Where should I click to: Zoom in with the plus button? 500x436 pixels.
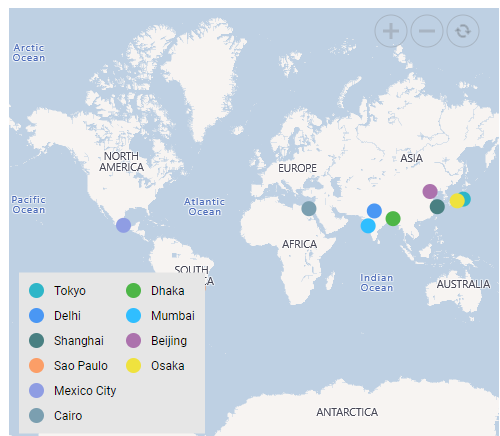click(391, 31)
